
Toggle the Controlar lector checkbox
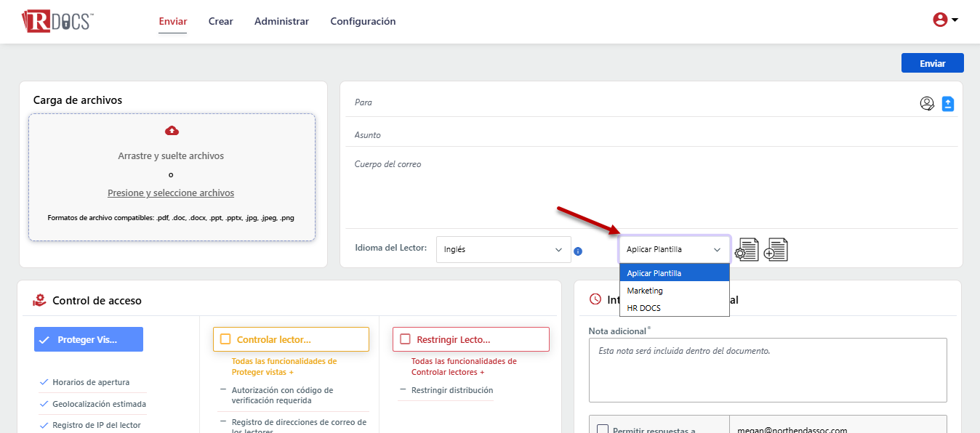click(225, 339)
